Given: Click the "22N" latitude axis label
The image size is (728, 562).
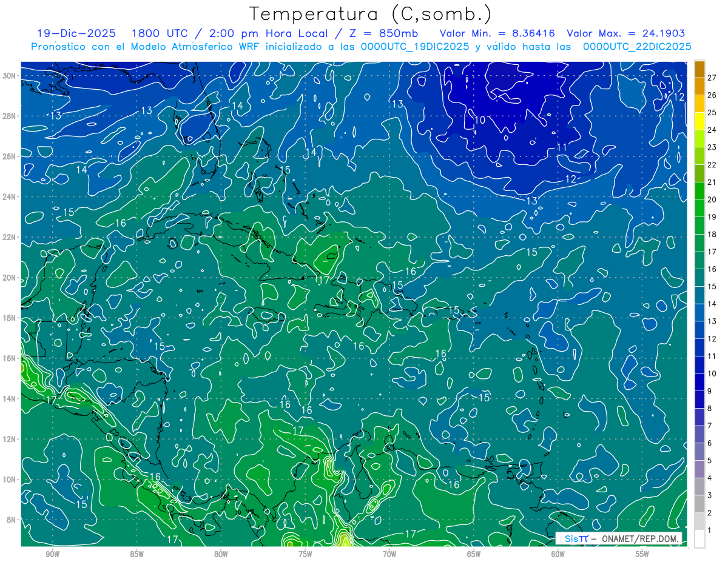Looking at the screenshot, I should click(x=9, y=237).
